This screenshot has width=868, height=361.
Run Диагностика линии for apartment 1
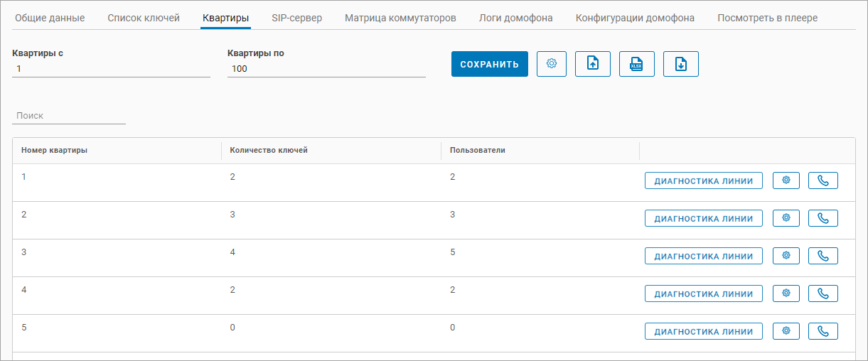(704, 180)
